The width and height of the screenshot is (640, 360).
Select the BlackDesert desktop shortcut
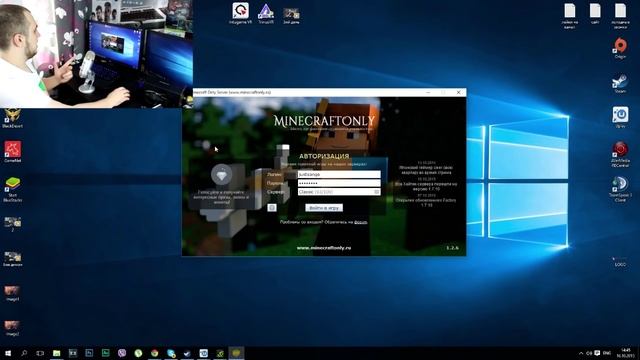tap(13, 118)
